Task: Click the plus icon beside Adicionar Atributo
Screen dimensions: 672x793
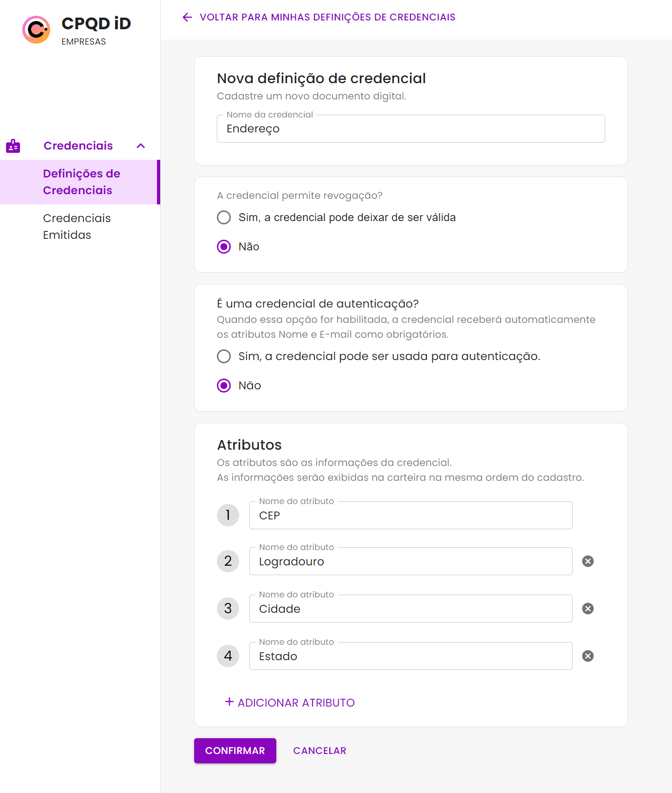Action: 229,702
